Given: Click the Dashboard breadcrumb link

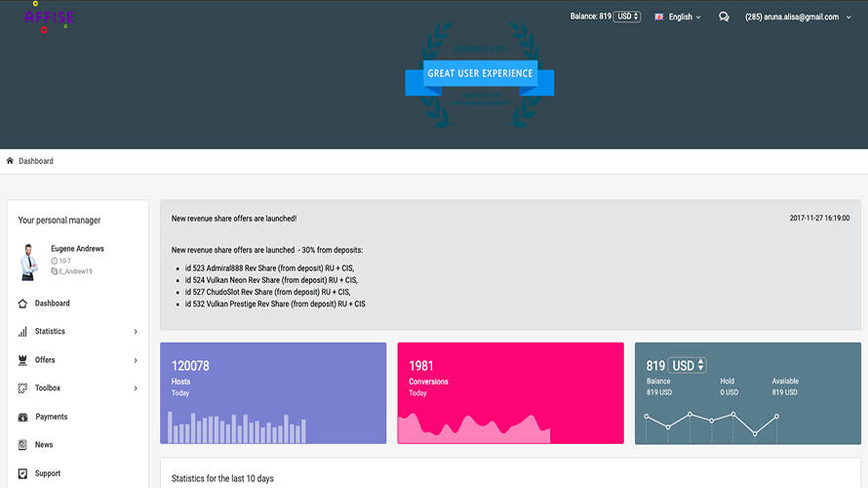Looking at the screenshot, I should click(36, 161).
